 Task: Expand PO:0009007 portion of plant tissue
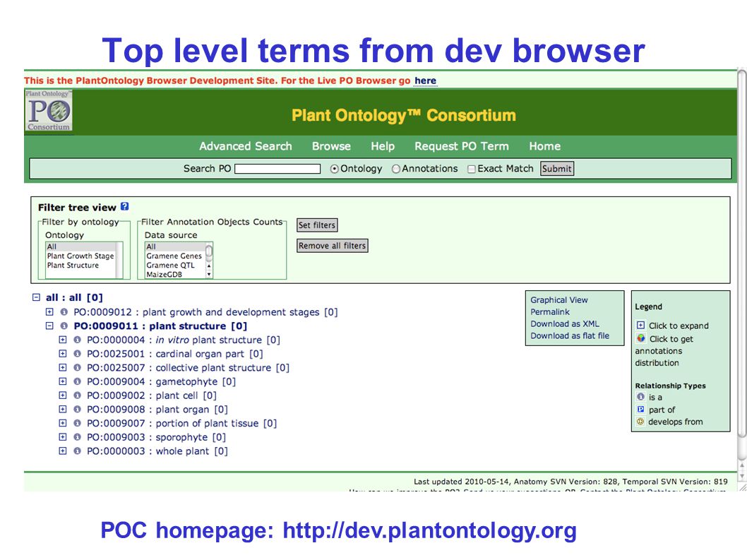[x=62, y=422]
